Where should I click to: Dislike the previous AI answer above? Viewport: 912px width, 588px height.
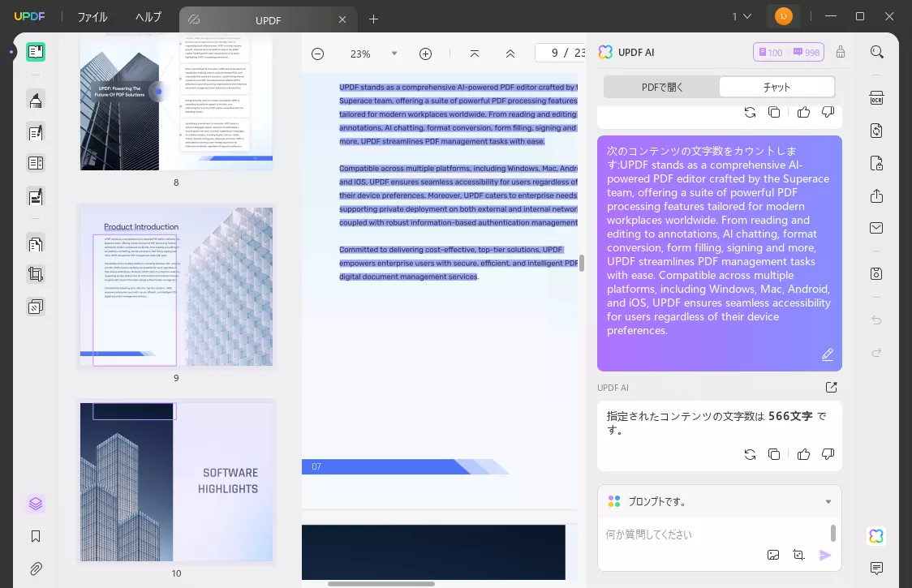[828, 112]
